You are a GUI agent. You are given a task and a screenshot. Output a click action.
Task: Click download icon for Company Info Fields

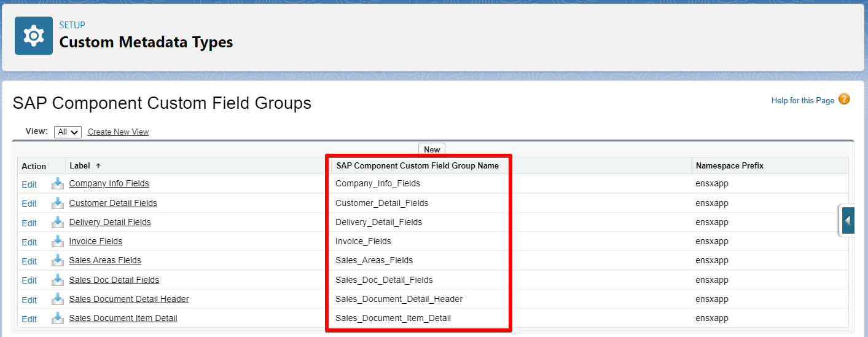58,183
